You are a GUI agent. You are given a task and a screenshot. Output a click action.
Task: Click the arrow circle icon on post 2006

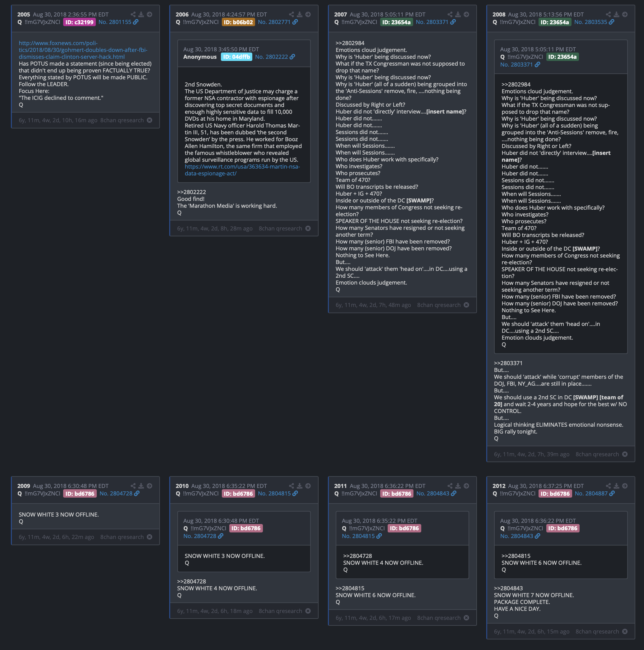pos(308,15)
